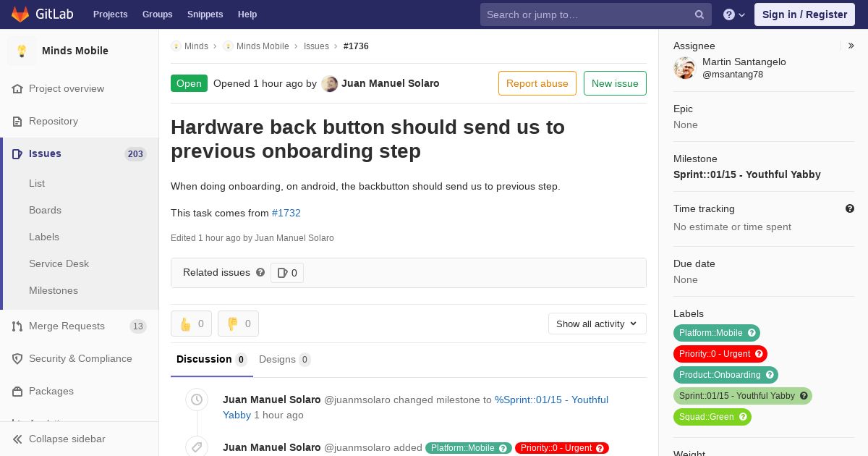Click Martin Santangelo's assignee avatar

[684, 68]
